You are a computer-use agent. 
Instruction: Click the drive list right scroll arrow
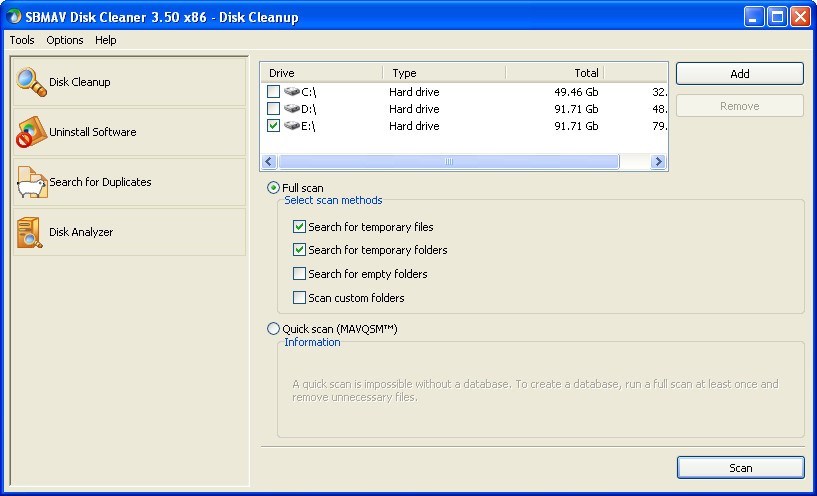pyautogui.click(x=658, y=162)
